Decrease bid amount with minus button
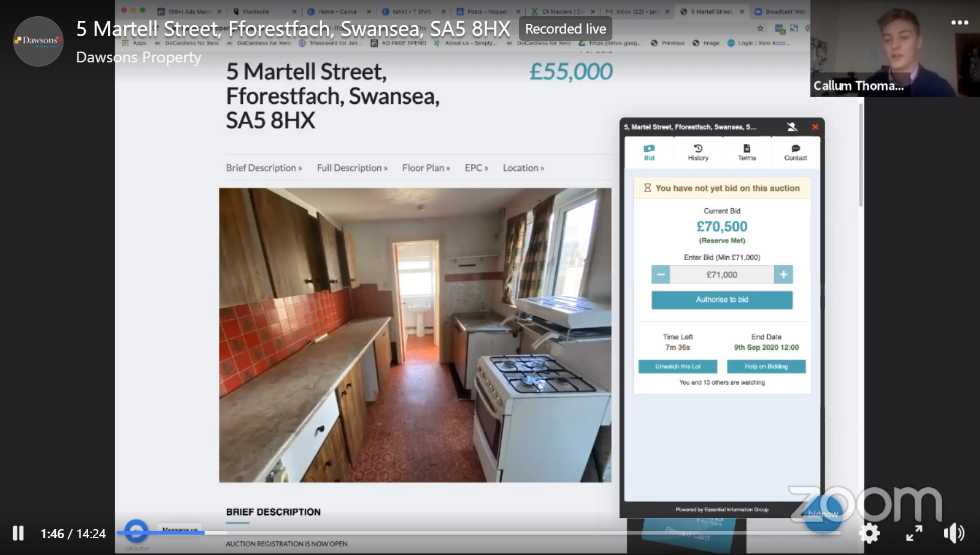Screen dimensions: 980x555 (660, 274)
